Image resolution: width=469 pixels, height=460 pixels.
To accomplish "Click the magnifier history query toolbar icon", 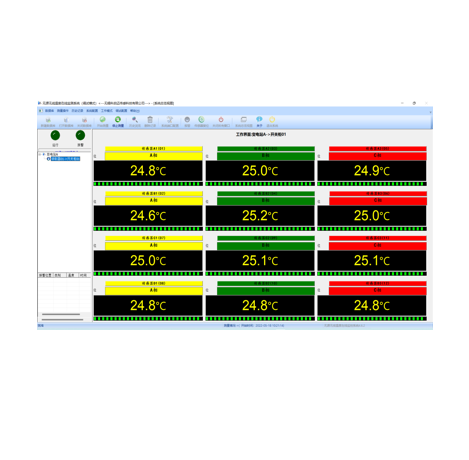I will point(135,119).
